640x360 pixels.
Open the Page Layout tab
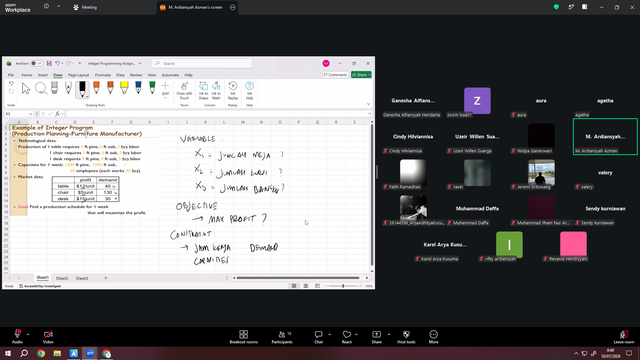78,75
